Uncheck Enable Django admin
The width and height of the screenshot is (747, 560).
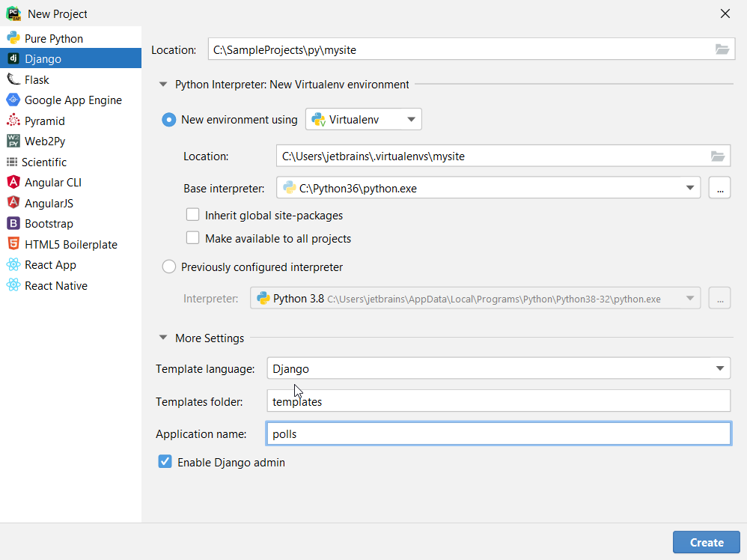[x=165, y=461]
